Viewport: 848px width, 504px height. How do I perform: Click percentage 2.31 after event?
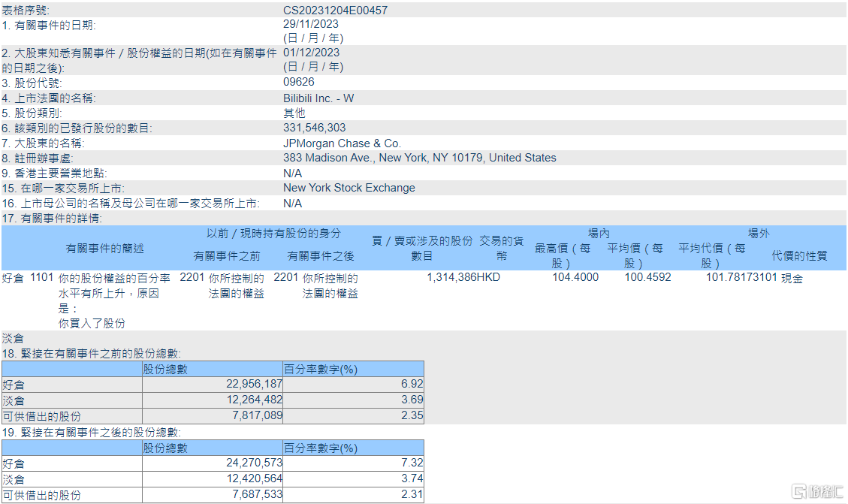412,494
